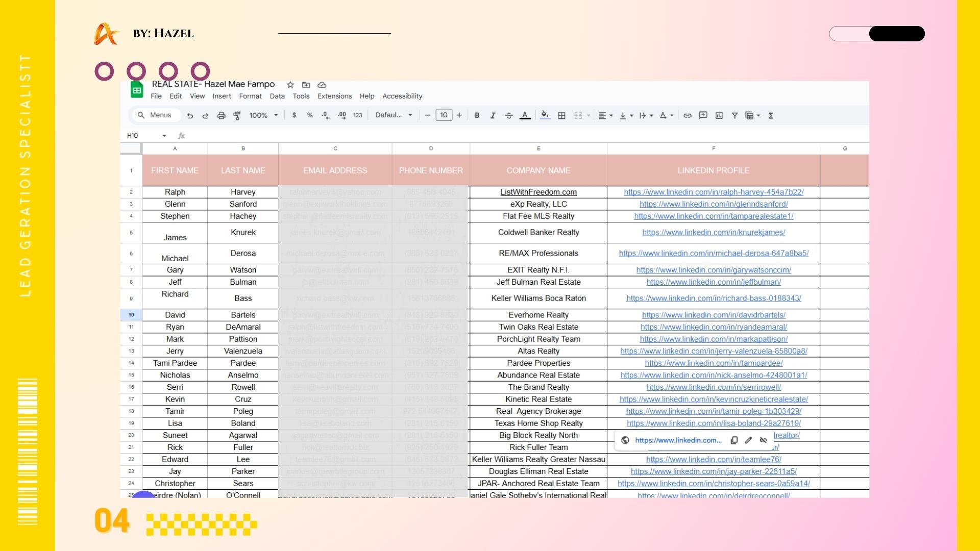This screenshot has height=551, width=980.
Task: Click the Insert chart icon
Action: (719, 115)
